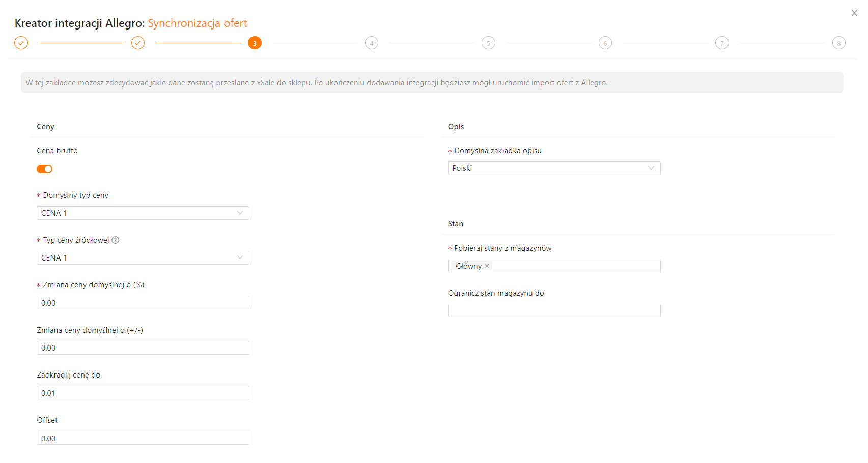Expand the Typ ceny źródłowej dropdown

click(x=143, y=258)
